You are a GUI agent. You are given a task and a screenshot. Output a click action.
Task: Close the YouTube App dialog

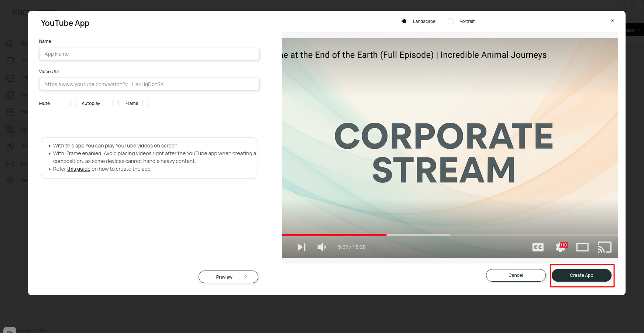612,21
